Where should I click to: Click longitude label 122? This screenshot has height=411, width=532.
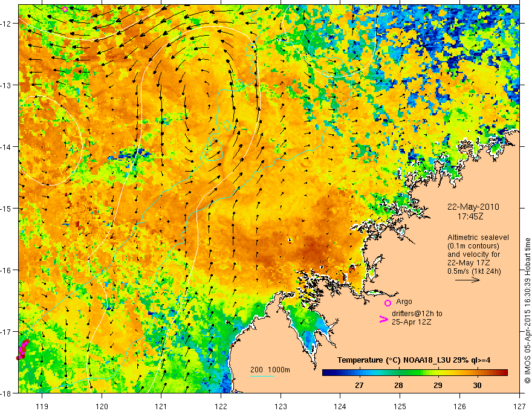tap(221, 406)
